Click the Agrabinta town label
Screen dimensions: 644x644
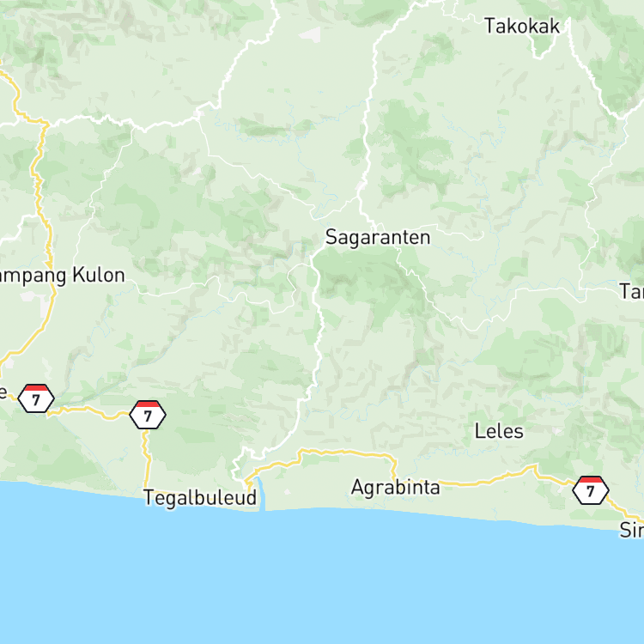(396, 488)
